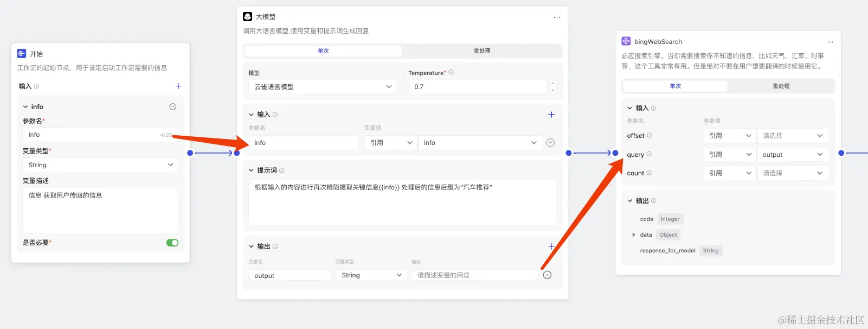
Task: Select 批处理 tab in bingWebSearch node
Action: click(x=781, y=86)
